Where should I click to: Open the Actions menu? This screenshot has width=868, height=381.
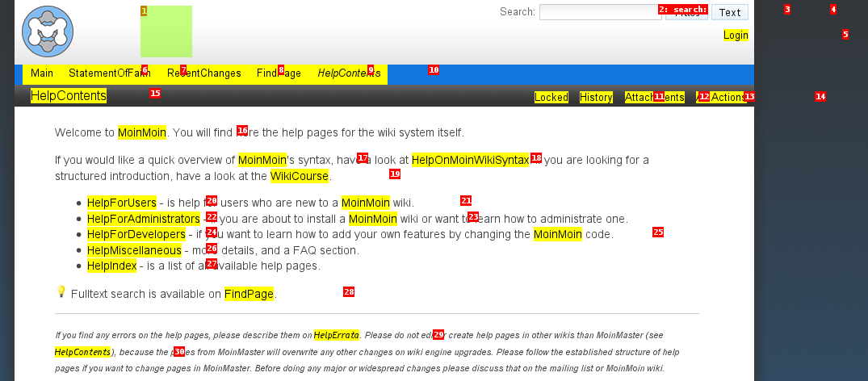(722, 98)
